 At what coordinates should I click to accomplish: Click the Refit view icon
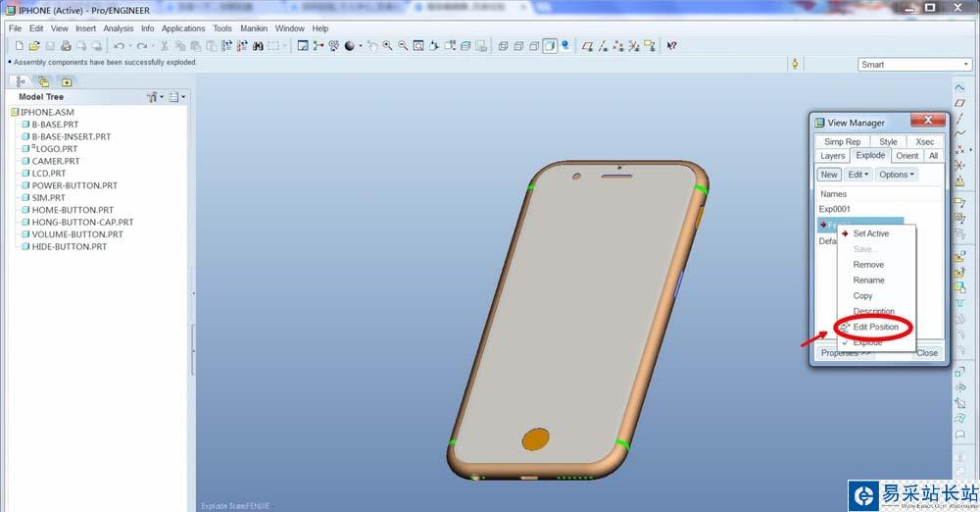pos(418,46)
